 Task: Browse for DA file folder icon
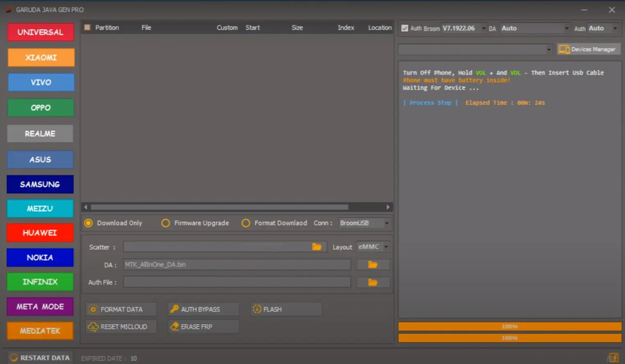click(x=373, y=265)
